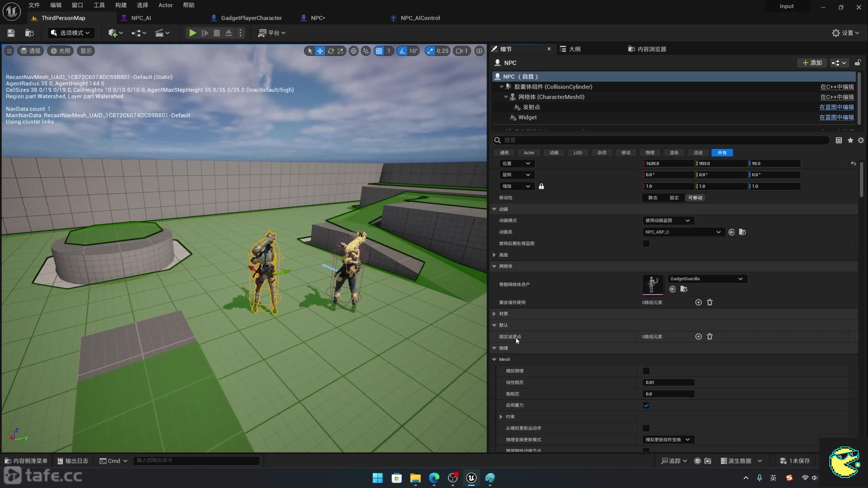Screen dimensions: 868x488
Task: Toggle Simulate Physics checkbox
Action: click(x=646, y=371)
